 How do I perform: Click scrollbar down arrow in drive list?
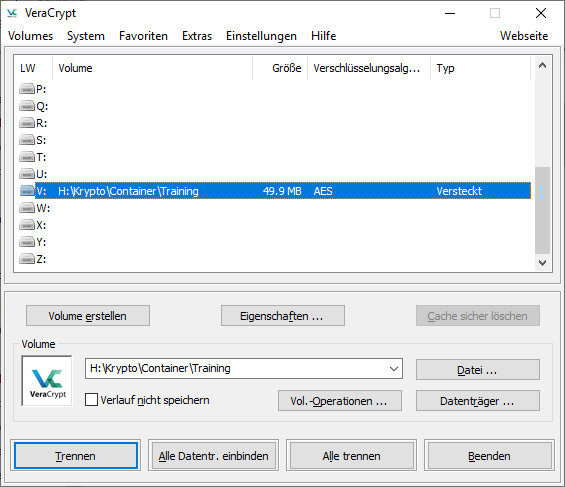(542, 263)
